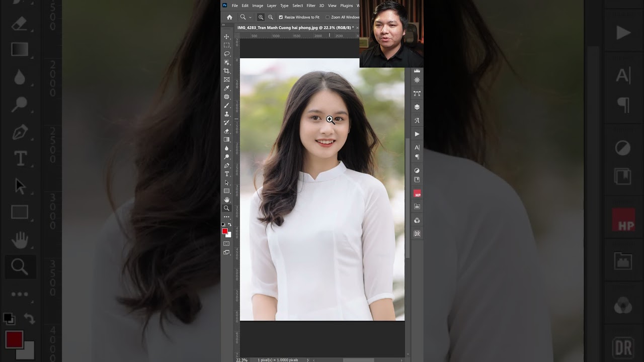
Task: Open the Plugins menu
Action: pyautogui.click(x=347, y=6)
